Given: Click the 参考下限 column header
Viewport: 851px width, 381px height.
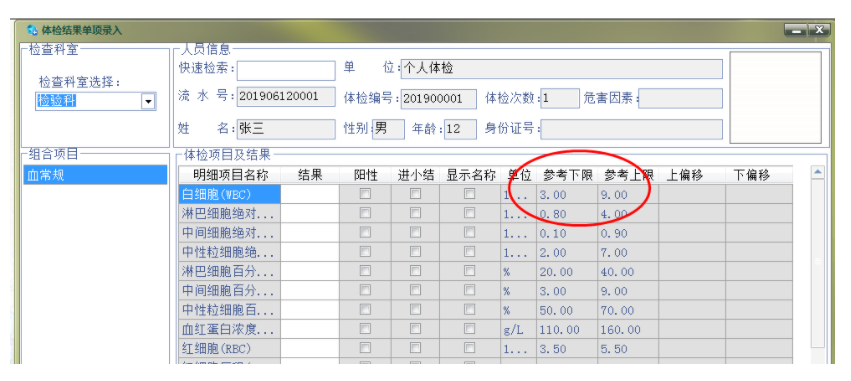Looking at the screenshot, I should tap(567, 175).
